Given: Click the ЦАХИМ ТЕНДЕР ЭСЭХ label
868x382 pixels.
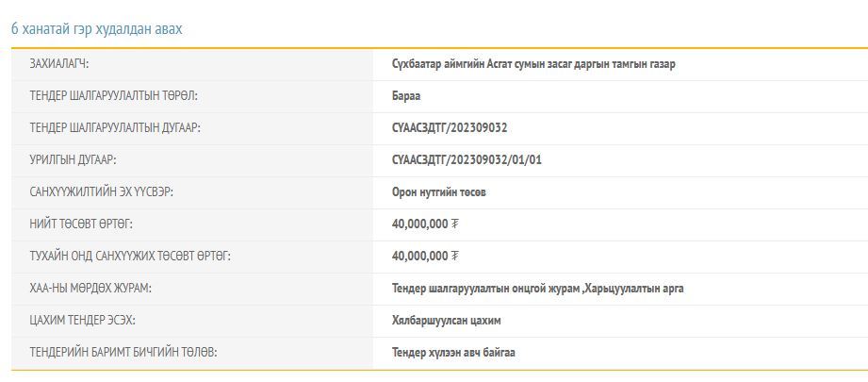Looking at the screenshot, I should coord(83,321).
